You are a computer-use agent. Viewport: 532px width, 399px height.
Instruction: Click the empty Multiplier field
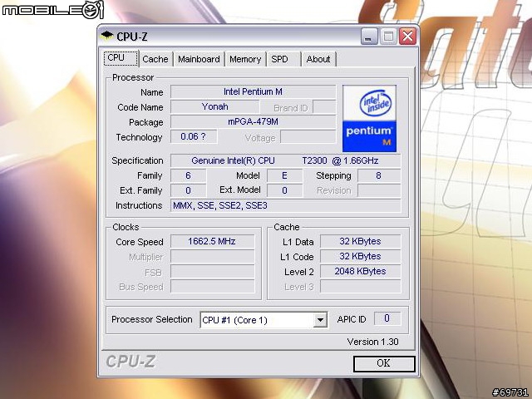point(213,257)
